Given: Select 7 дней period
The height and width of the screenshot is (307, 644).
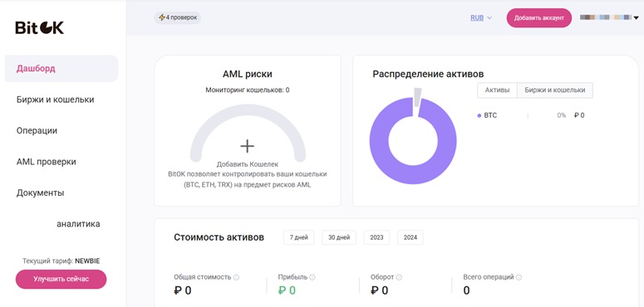Looking at the screenshot, I should 298,238.
